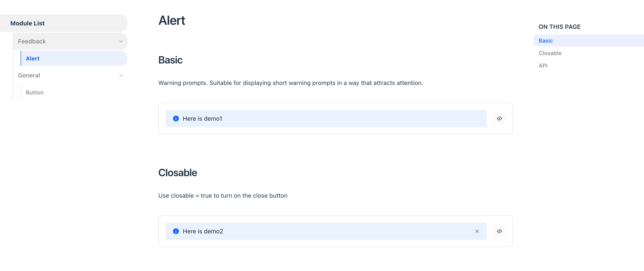Image resolution: width=644 pixels, height=271 pixels.
Task: Click the 'Here is demo2' alert text
Action: 203,231
